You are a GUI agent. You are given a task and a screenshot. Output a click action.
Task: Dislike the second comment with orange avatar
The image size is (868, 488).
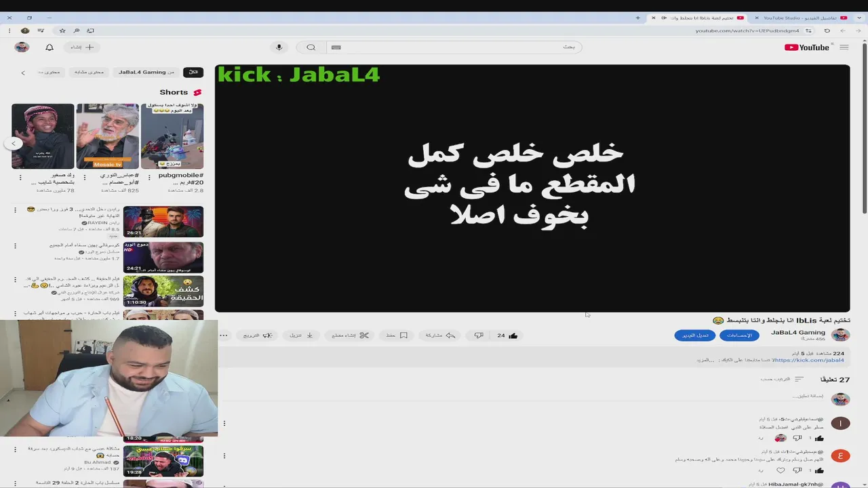point(797,470)
